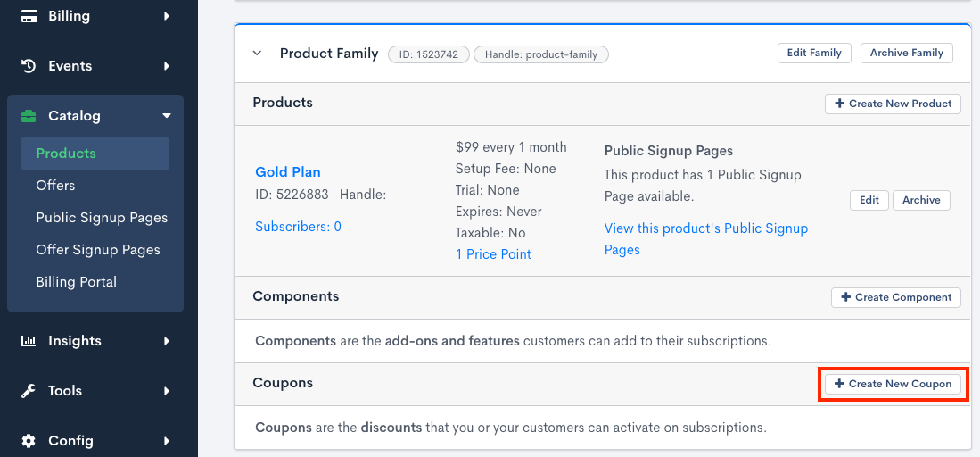Open the Offers menu item
The image size is (980, 457).
[x=55, y=186]
